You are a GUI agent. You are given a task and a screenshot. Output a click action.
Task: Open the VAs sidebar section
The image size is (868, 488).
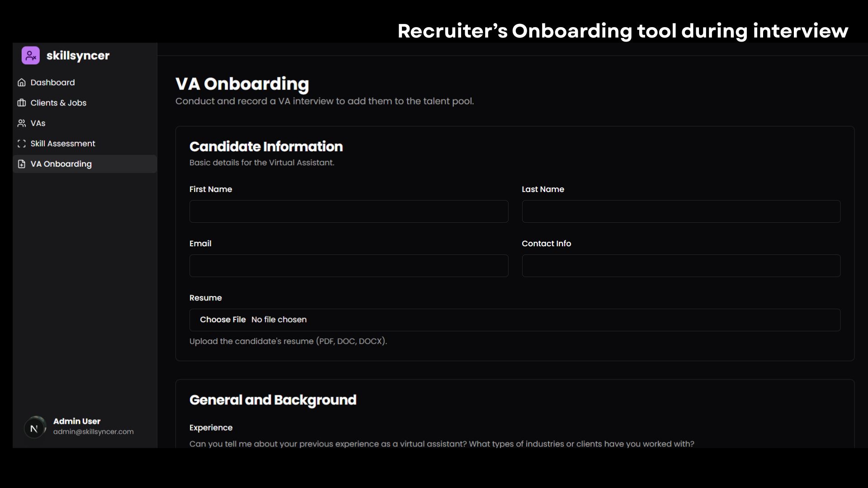[x=38, y=123]
